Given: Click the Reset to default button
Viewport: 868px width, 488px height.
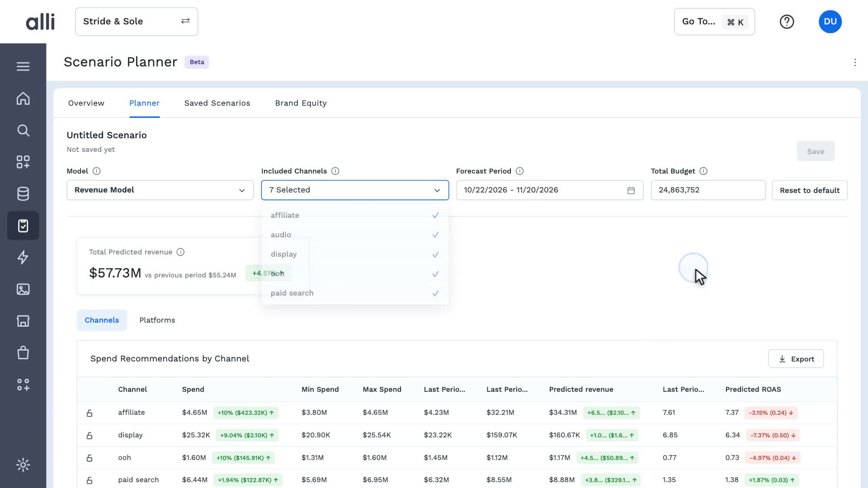Looking at the screenshot, I should (809, 190).
